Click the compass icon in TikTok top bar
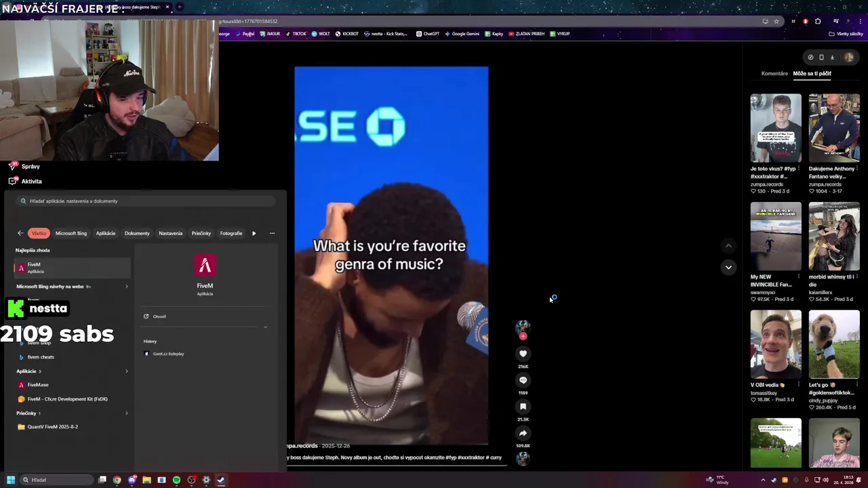This screenshot has height=488, width=868. click(810, 57)
